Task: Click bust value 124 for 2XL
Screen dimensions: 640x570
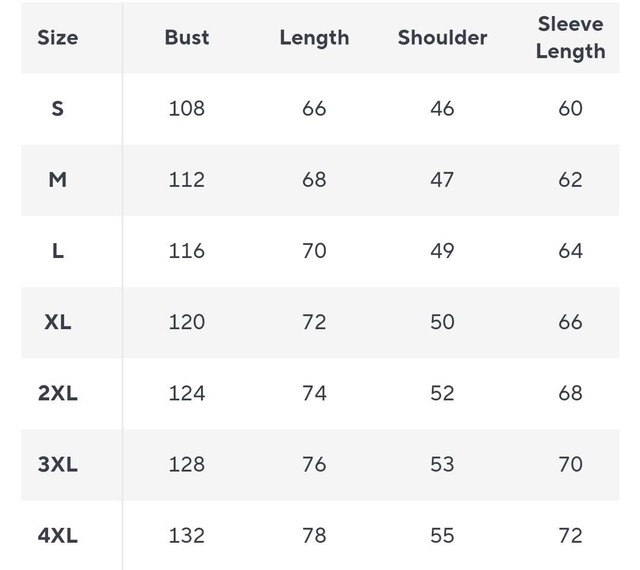Action: pos(187,393)
